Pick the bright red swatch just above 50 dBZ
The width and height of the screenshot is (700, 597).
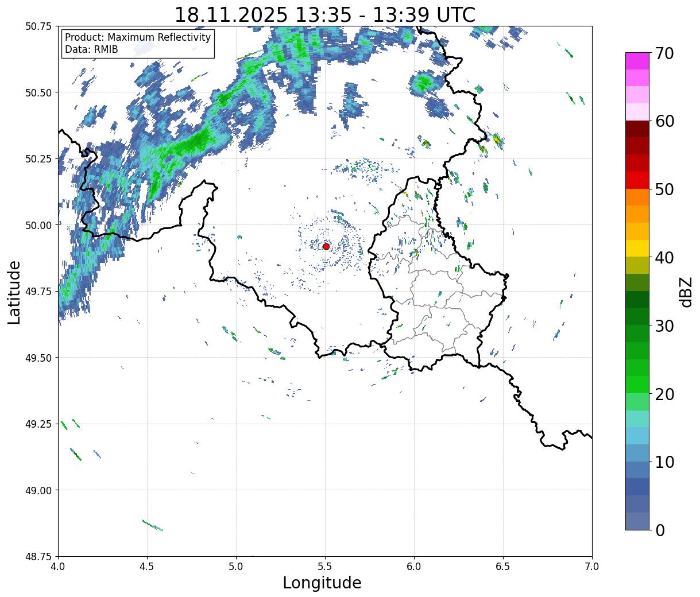pos(637,180)
